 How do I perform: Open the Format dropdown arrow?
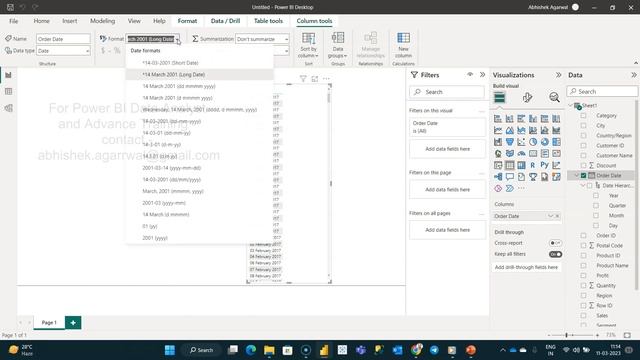click(x=177, y=39)
